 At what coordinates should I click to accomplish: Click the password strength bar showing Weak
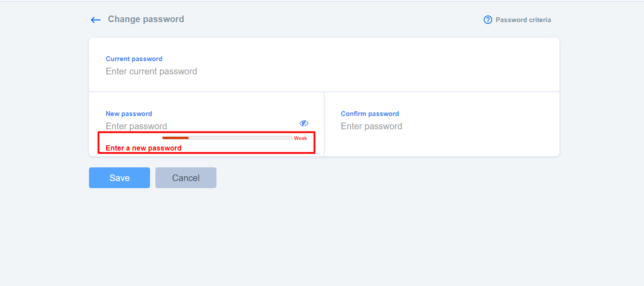click(227, 138)
